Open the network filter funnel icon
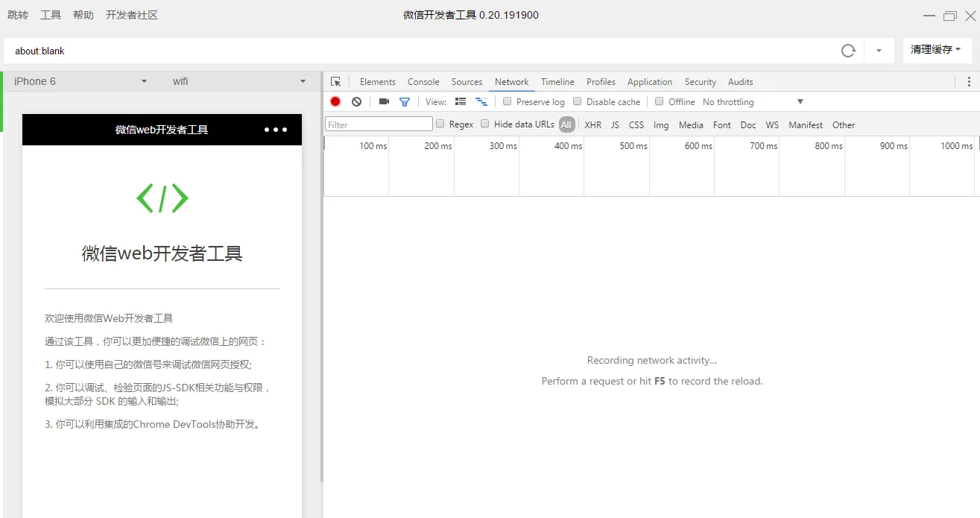This screenshot has width=980, height=518. tap(403, 101)
